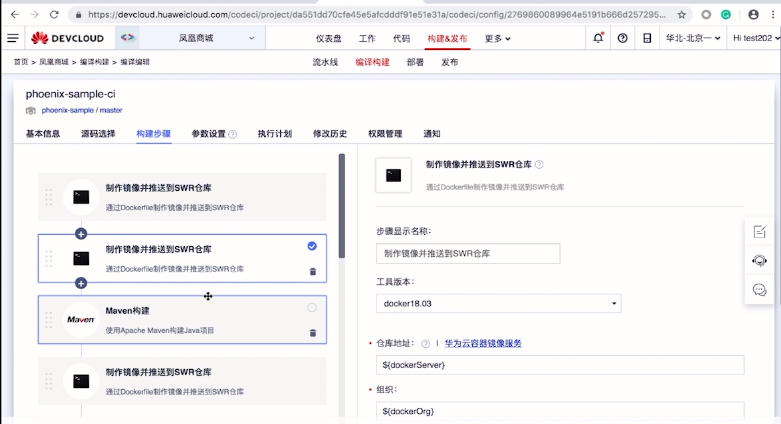
Task: Open the chat bubble icon on right sidebar
Action: point(760,289)
